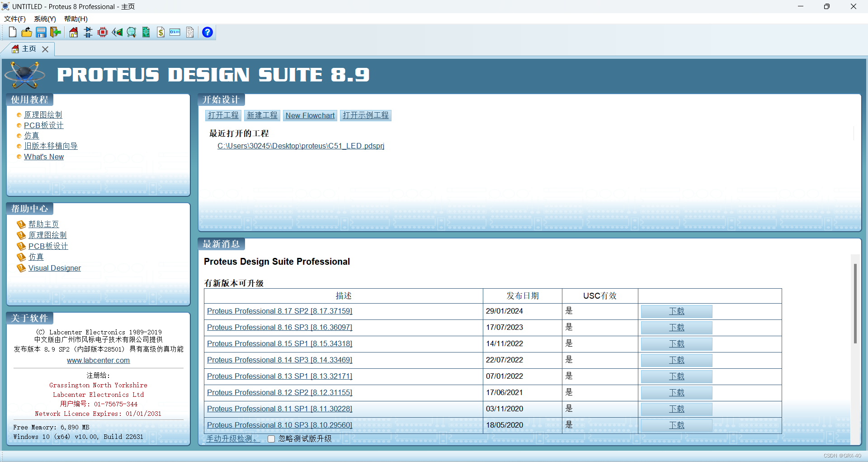Screen dimensions: 868x462
Task: Open 仿真 tutorial link in 使用教程
Action: (x=32, y=136)
